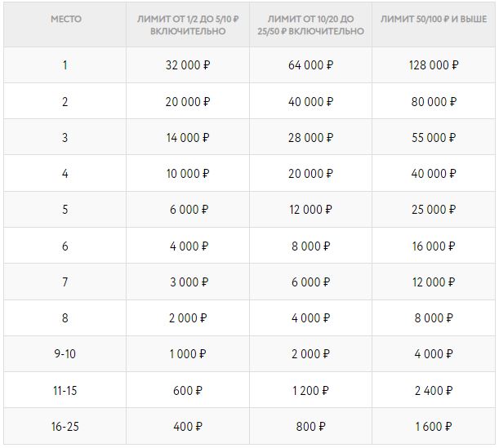Click the 10 000 ₽ cell

pos(188,174)
